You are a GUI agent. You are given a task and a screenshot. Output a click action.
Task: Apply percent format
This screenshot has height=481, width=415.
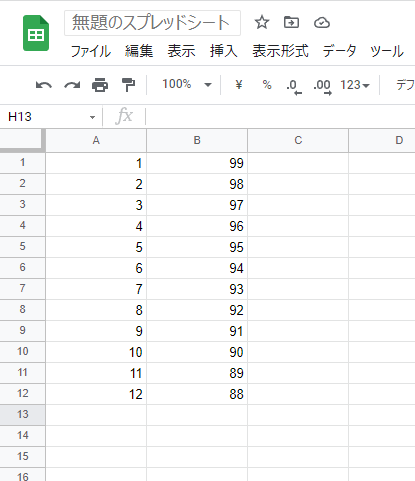pos(267,85)
